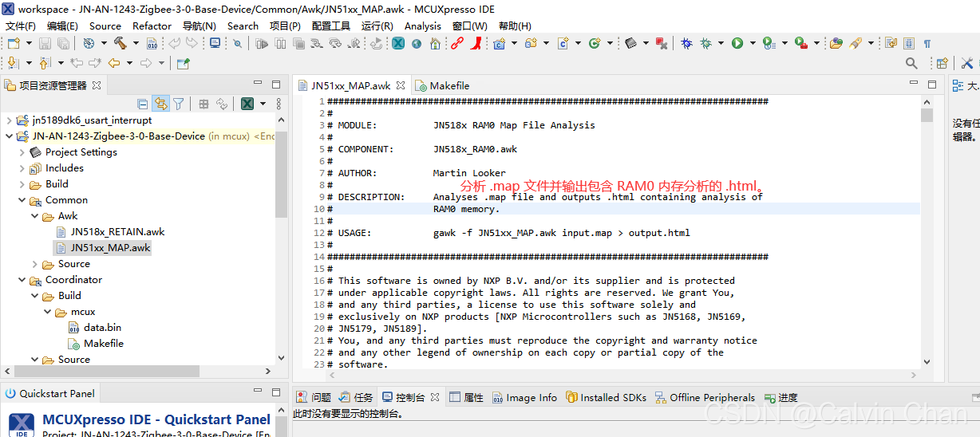Open the Run button dropdown arrow
980x437 pixels.
click(x=753, y=43)
